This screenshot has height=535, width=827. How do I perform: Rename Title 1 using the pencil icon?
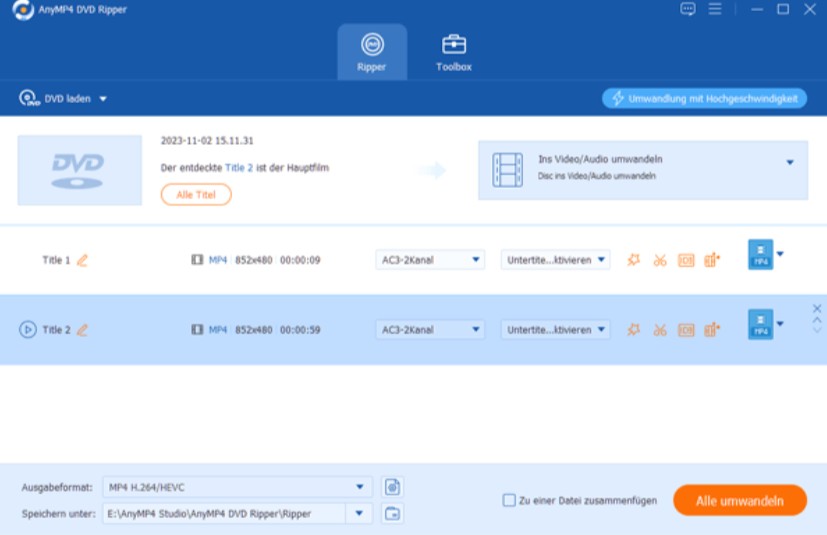click(82, 260)
